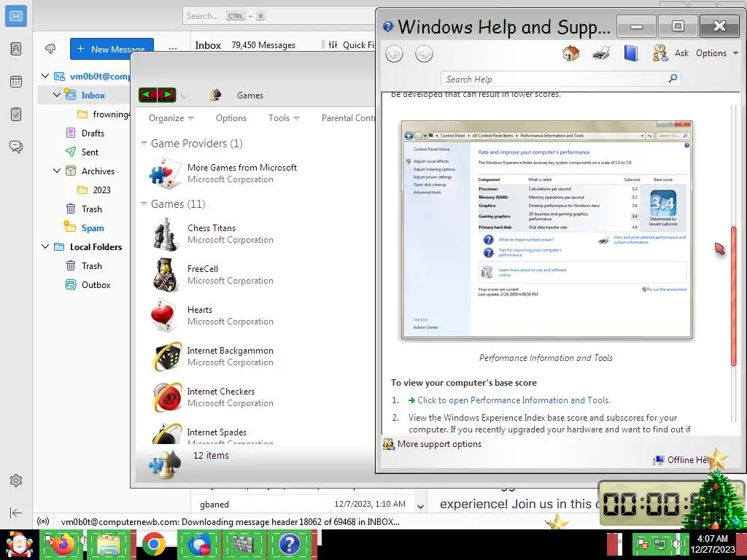Open the Tasks icon in Thunderbird sidebar

click(x=16, y=114)
